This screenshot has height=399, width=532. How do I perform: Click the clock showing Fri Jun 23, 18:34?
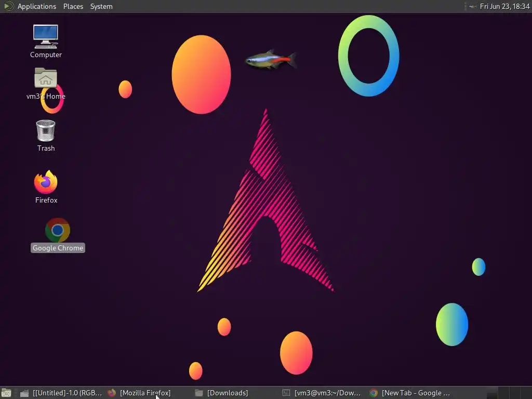[x=504, y=6]
